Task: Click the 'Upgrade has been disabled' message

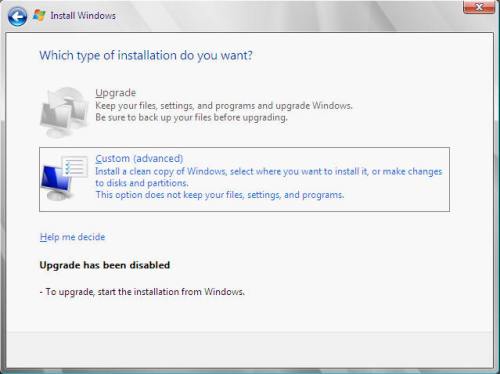Action: click(105, 265)
